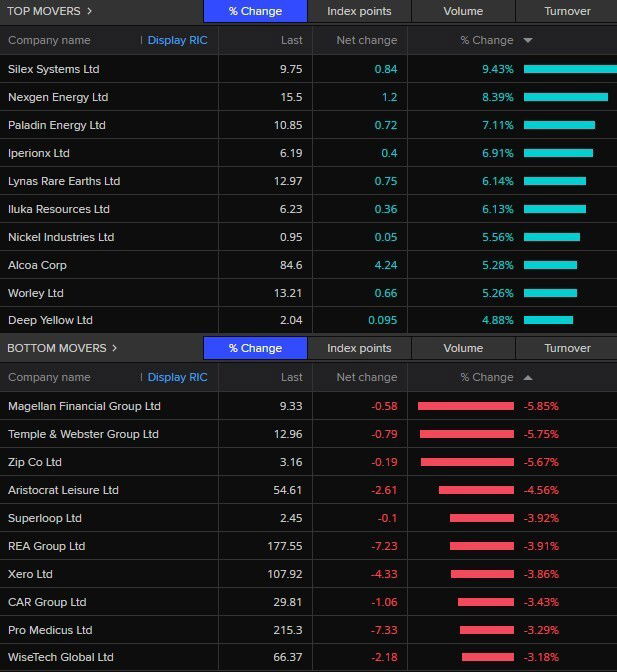Expand the TOP MOVERS chevron
The width and height of the screenshot is (617, 672).
[x=89, y=11]
